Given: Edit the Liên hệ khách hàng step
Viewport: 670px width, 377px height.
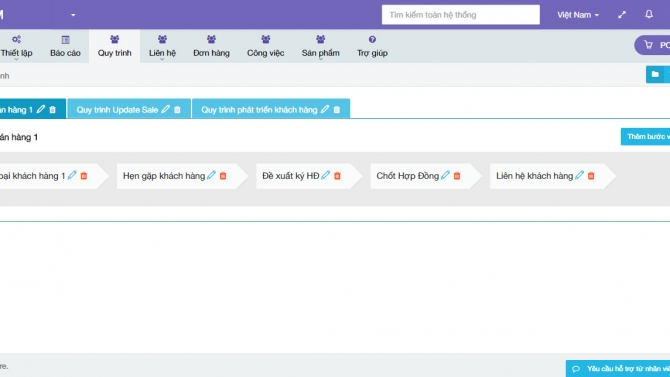Looking at the screenshot, I should [x=579, y=175].
